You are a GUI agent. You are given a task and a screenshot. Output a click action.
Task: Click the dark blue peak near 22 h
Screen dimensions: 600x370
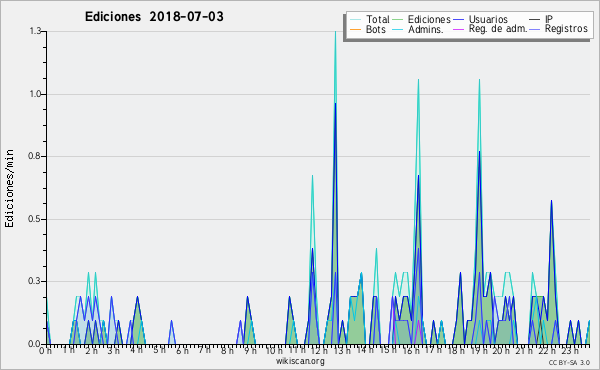click(551, 201)
